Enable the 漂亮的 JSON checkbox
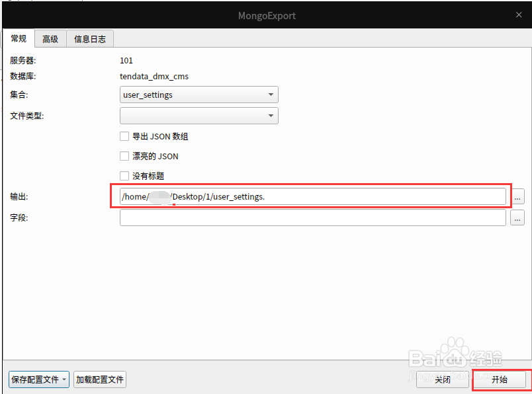 pyautogui.click(x=124, y=156)
